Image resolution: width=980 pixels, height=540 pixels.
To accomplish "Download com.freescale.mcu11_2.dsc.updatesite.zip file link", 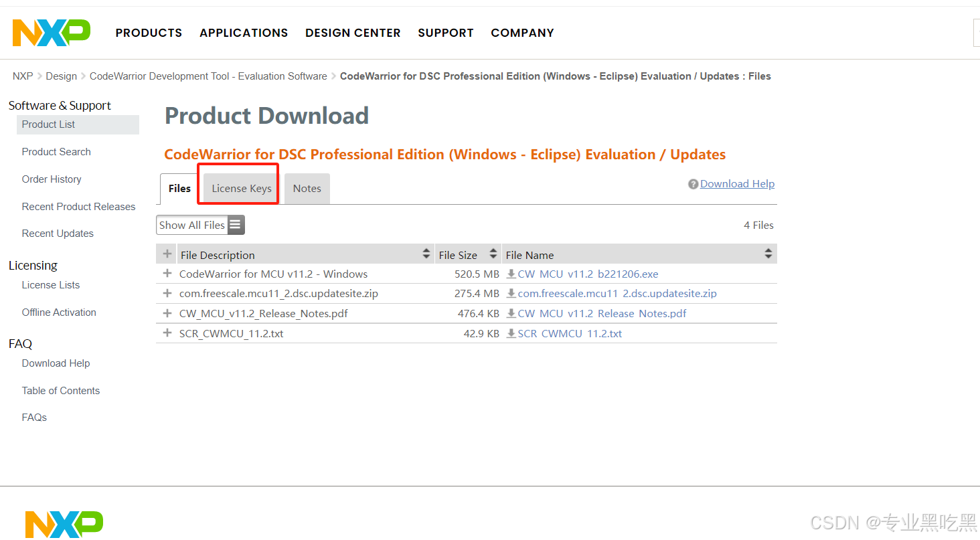I will coord(617,293).
